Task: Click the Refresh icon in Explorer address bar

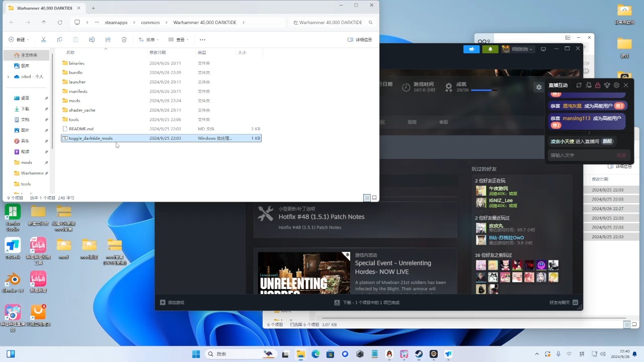Action: (60, 23)
